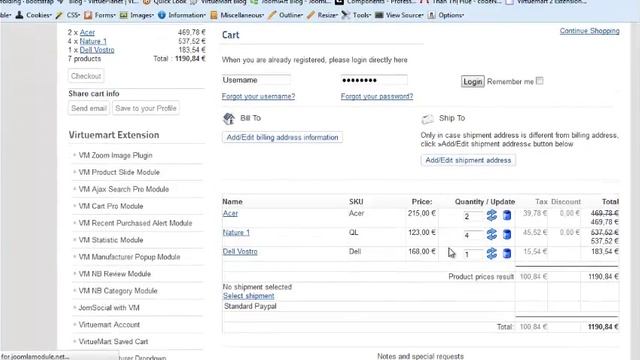Follow the Continue Shopping link
The height and width of the screenshot is (360, 640).
[589, 31]
